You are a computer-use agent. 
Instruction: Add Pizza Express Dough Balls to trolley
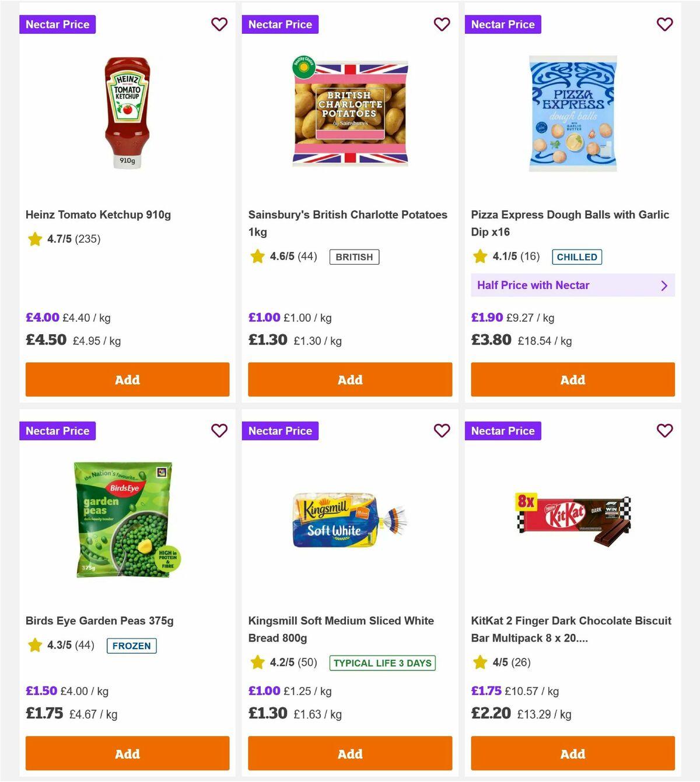[x=572, y=380]
